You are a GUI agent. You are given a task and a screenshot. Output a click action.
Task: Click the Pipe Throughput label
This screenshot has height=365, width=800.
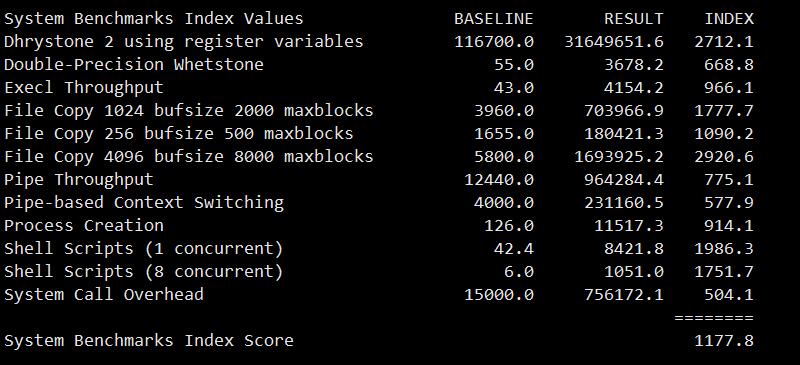click(79, 180)
